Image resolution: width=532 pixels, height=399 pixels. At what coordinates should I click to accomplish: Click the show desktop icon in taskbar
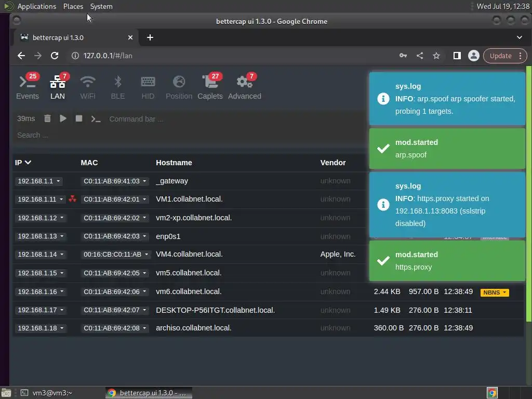pyautogui.click(x=6, y=393)
